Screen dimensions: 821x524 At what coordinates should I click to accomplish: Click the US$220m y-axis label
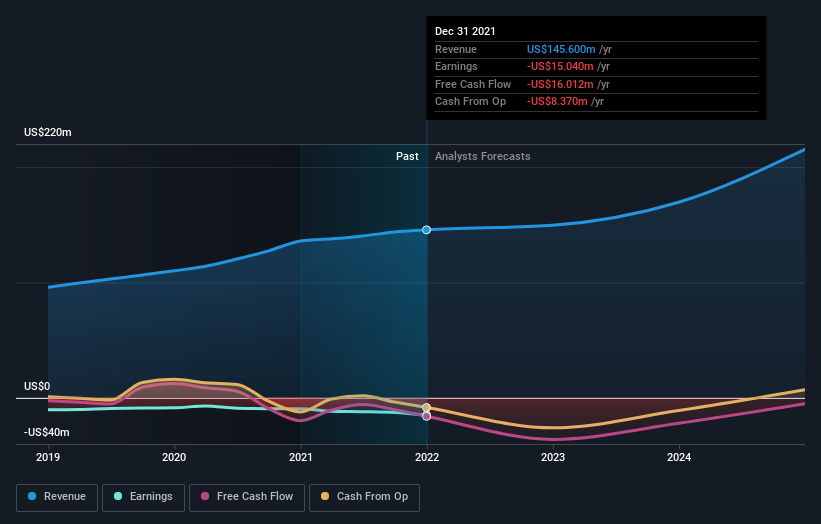pyautogui.click(x=48, y=132)
